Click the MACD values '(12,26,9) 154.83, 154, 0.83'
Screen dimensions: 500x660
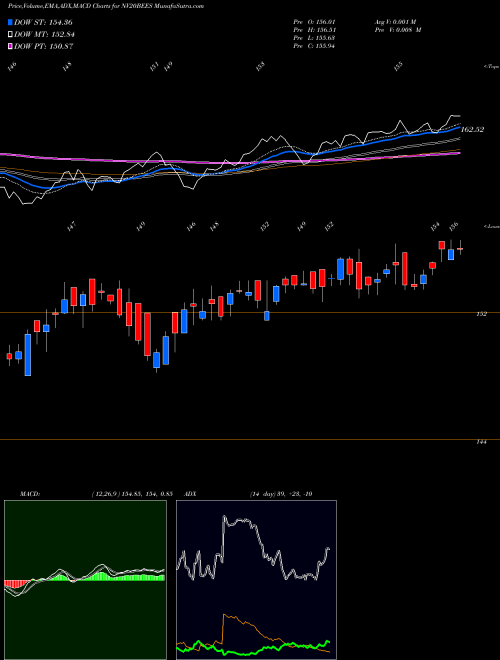[x=132, y=494]
